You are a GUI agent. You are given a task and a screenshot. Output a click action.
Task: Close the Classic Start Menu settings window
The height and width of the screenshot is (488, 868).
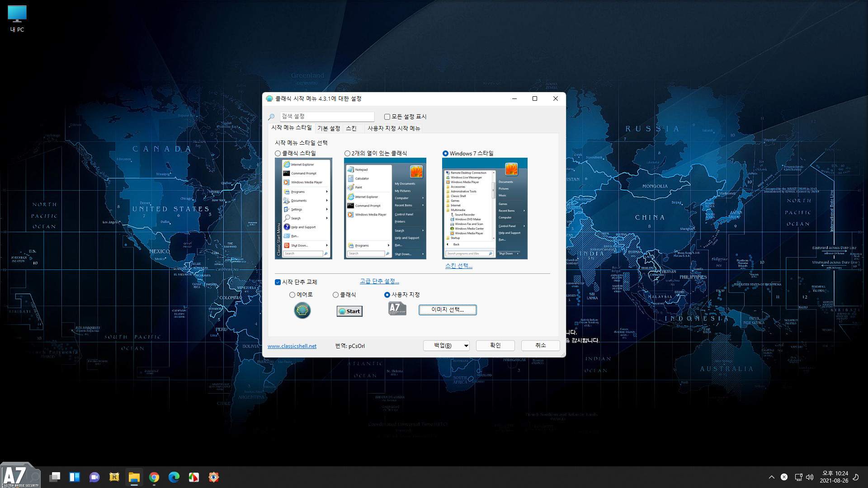click(x=556, y=99)
